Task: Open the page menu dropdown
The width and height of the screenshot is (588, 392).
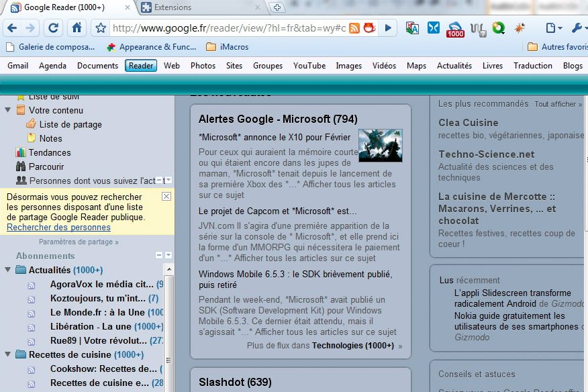Action: coord(554,28)
